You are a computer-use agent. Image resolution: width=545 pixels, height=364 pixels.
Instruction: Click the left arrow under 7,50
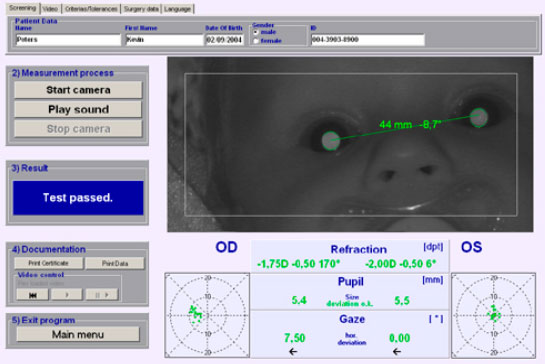(x=293, y=351)
